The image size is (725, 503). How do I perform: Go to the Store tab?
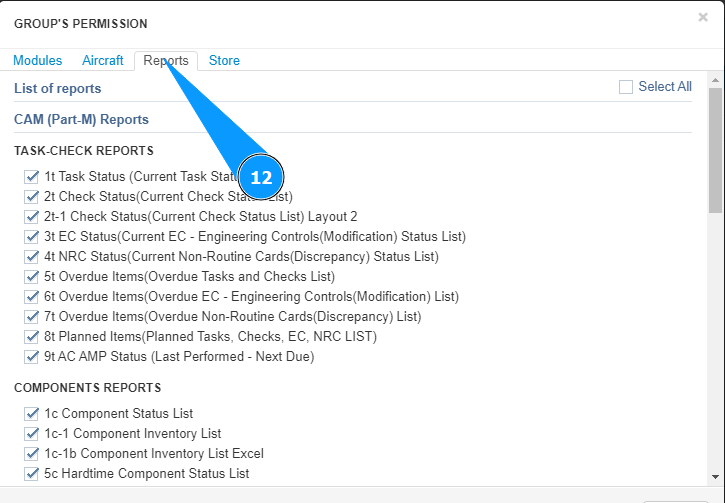(224, 61)
